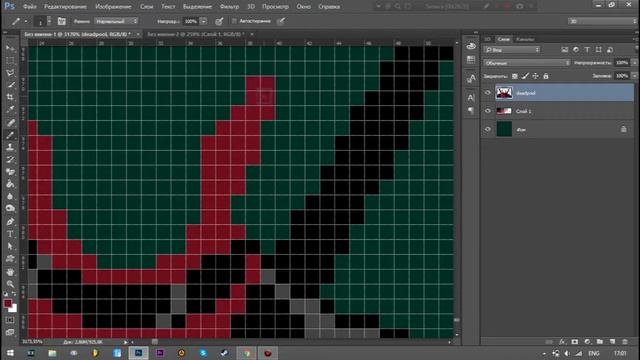
Task: Select the Pen tool
Action: [10, 222]
